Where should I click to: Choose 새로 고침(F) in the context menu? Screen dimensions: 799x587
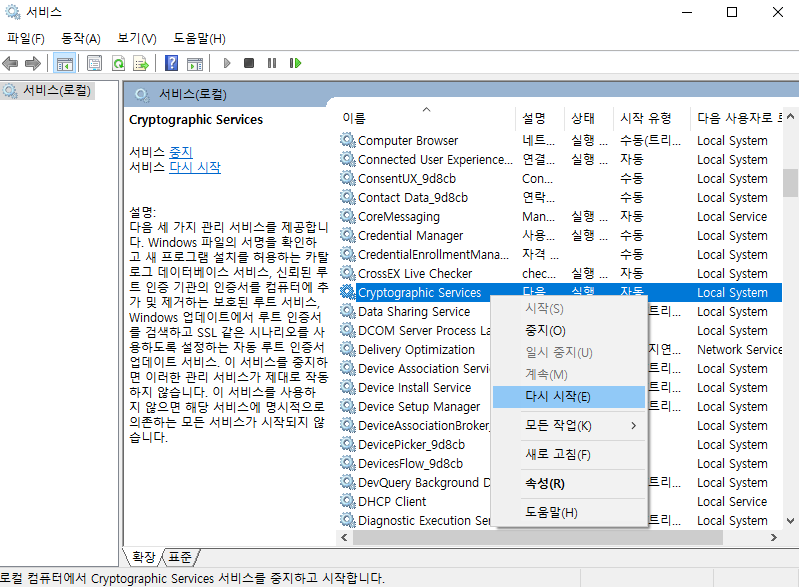tap(569, 455)
